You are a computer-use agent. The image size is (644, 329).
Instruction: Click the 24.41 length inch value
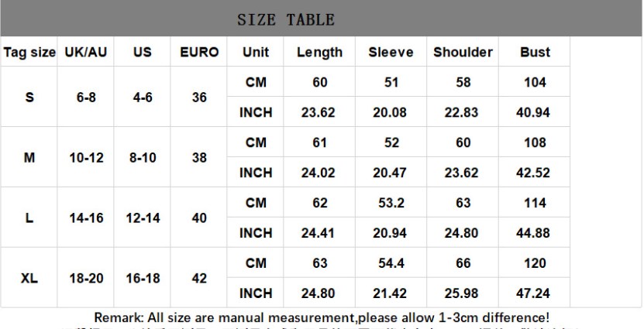(x=318, y=233)
